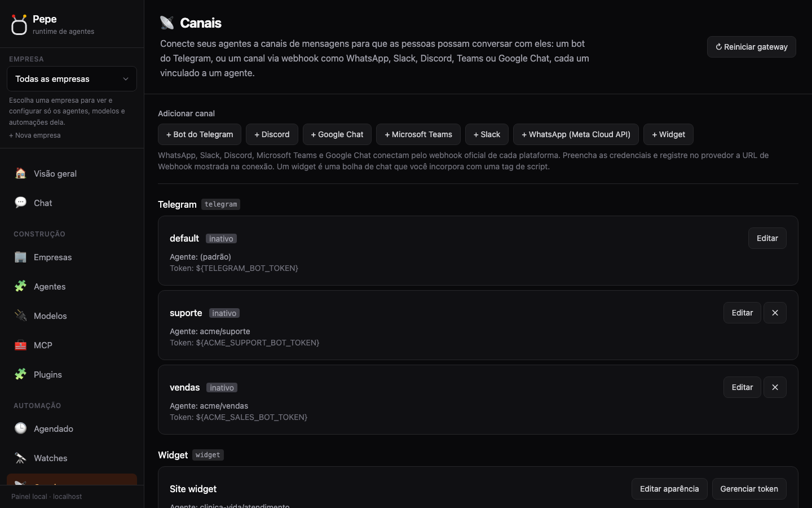Click the Watches telescope icon
The image size is (812, 508).
(x=20, y=458)
